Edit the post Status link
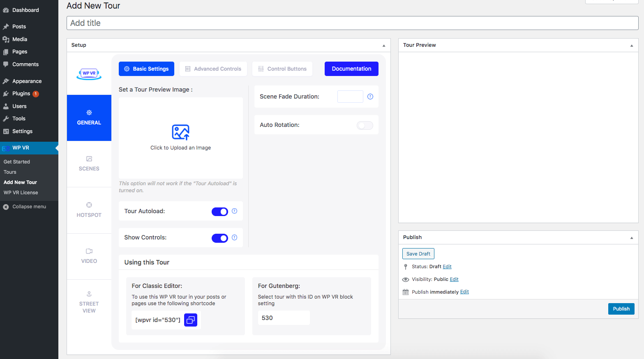The height and width of the screenshot is (359, 644). coord(447,267)
